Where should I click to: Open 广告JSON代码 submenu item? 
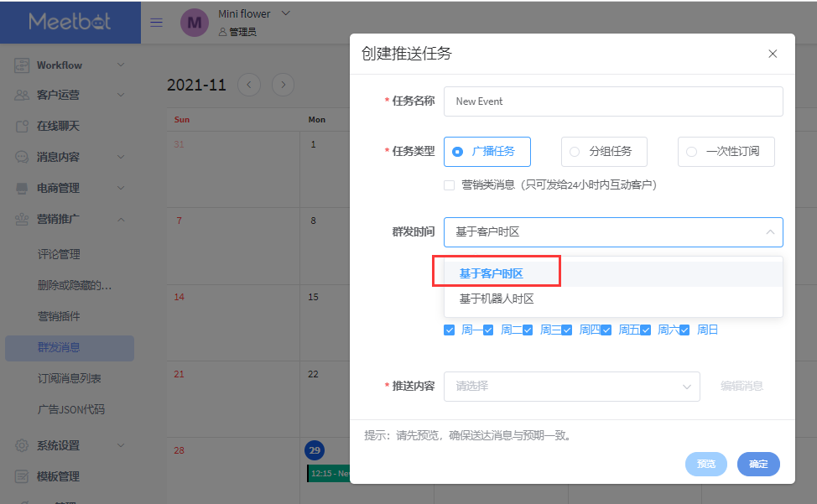(70, 410)
